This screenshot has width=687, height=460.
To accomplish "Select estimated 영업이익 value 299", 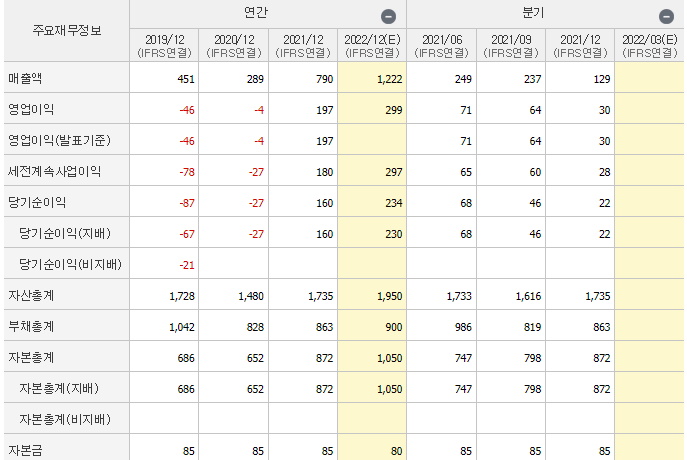I will click(x=394, y=110).
